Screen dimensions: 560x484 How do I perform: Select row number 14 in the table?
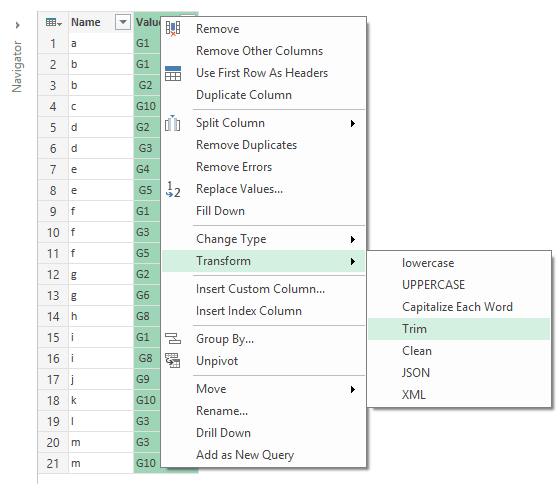point(53,316)
